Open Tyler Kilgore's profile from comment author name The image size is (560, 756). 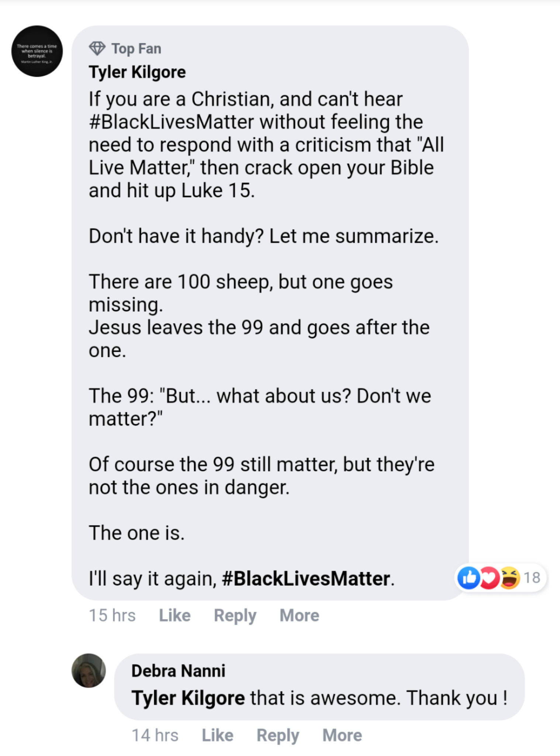[137, 72]
